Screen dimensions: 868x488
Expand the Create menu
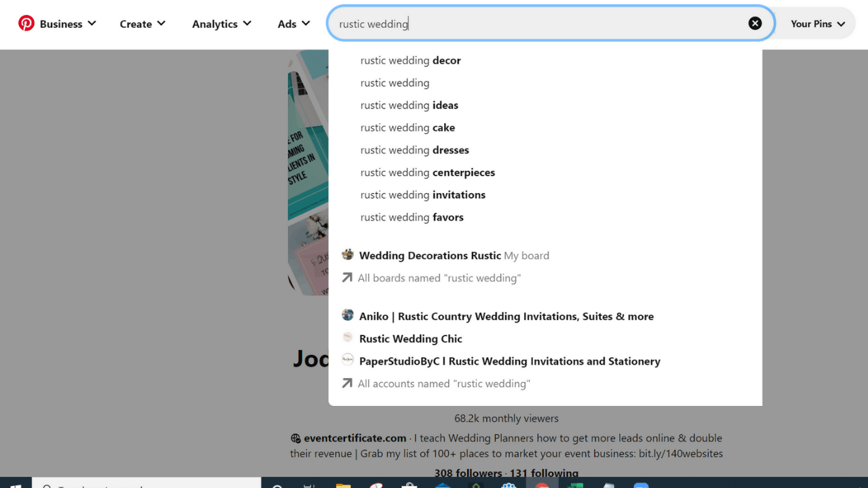(x=142, y=24)
